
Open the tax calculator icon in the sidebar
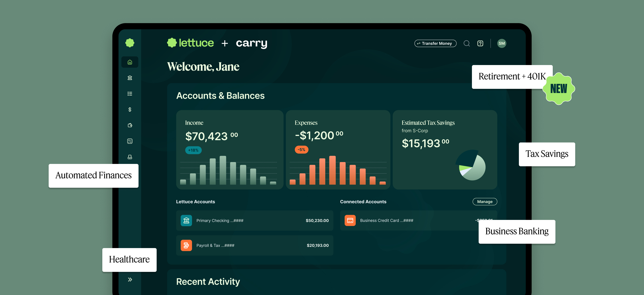click(x=130, y=141)
